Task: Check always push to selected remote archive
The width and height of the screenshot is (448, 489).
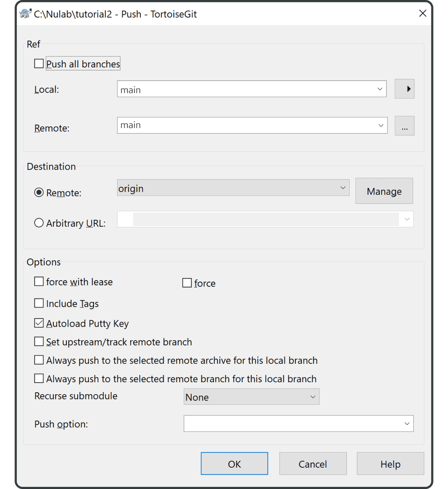Action: click(x=39, y=360)
